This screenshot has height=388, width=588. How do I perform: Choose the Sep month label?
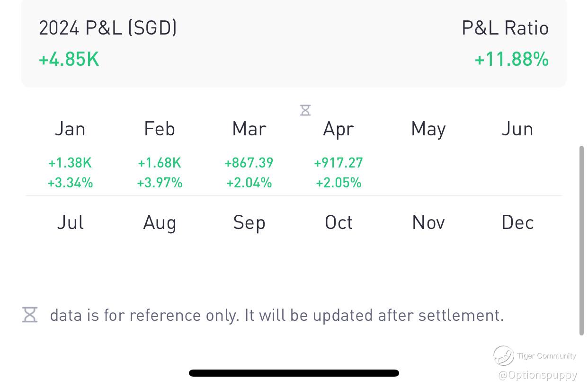[249, 222]
